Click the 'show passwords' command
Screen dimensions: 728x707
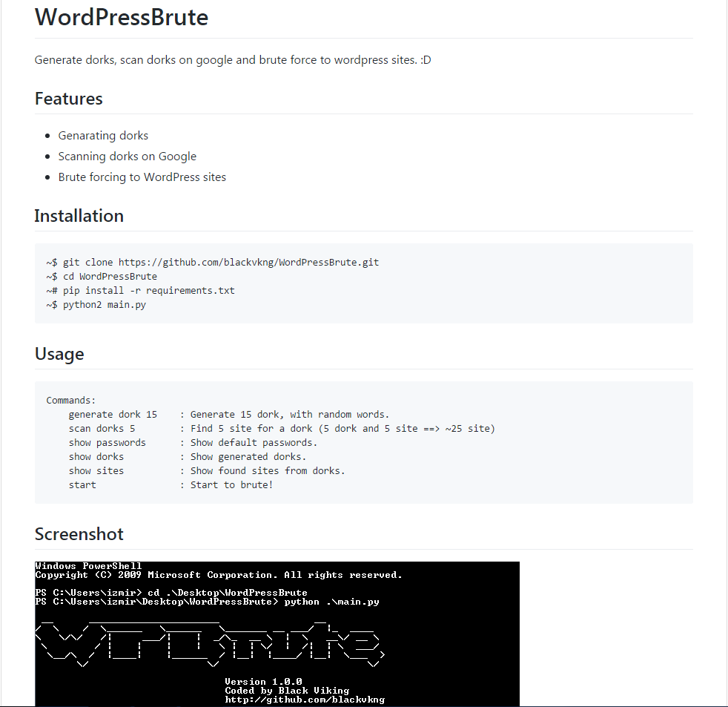click(x=107, y=443)
